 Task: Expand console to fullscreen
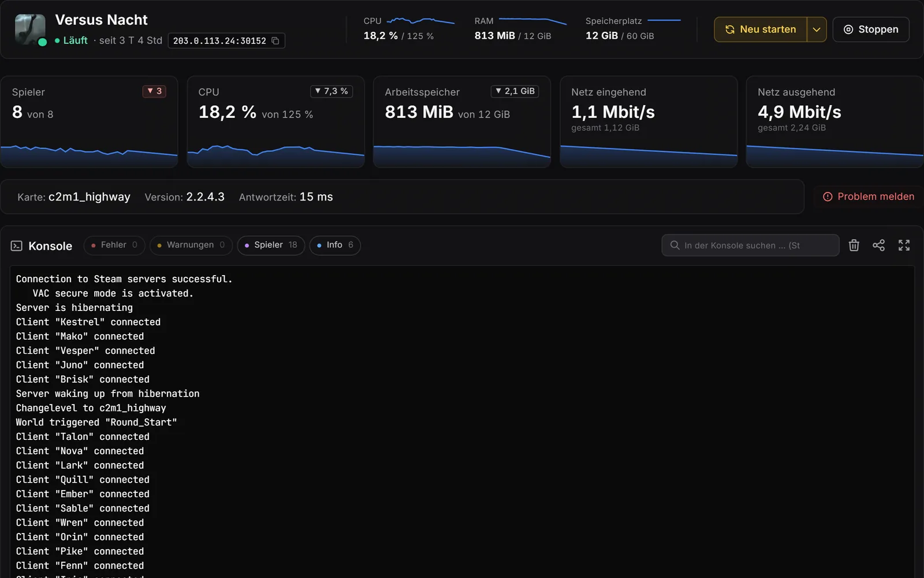pyautogui.click(x=904, y=245)
